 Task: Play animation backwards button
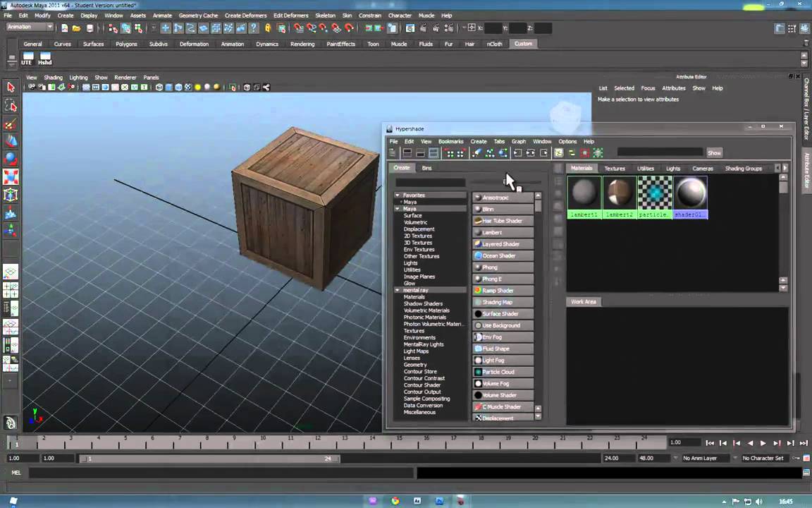click(x=750, y=443)
